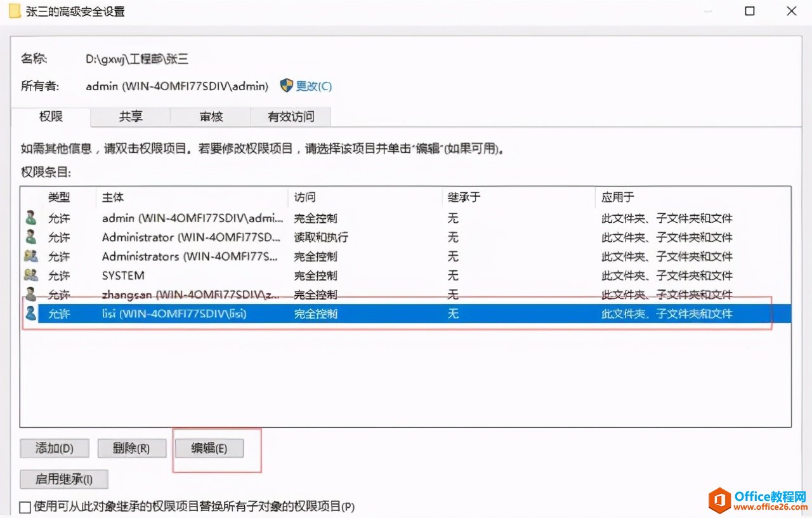Open the 审核 tab
This screenshot has height=518, width=812.
point(211,117)
